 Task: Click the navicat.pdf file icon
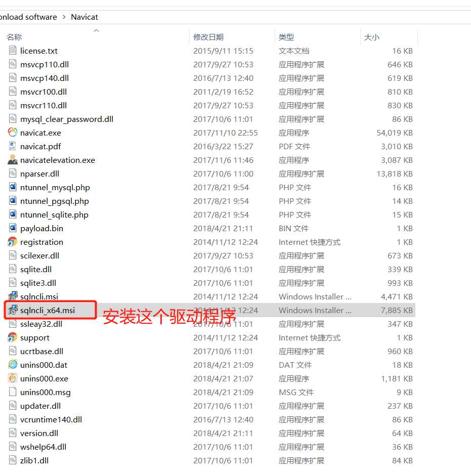click(13, 146)
